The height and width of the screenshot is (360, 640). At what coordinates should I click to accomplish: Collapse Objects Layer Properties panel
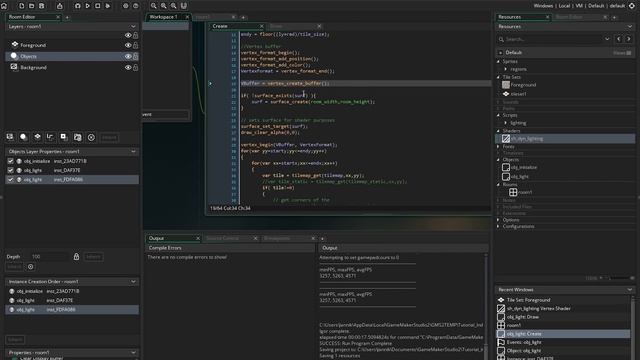133,151
